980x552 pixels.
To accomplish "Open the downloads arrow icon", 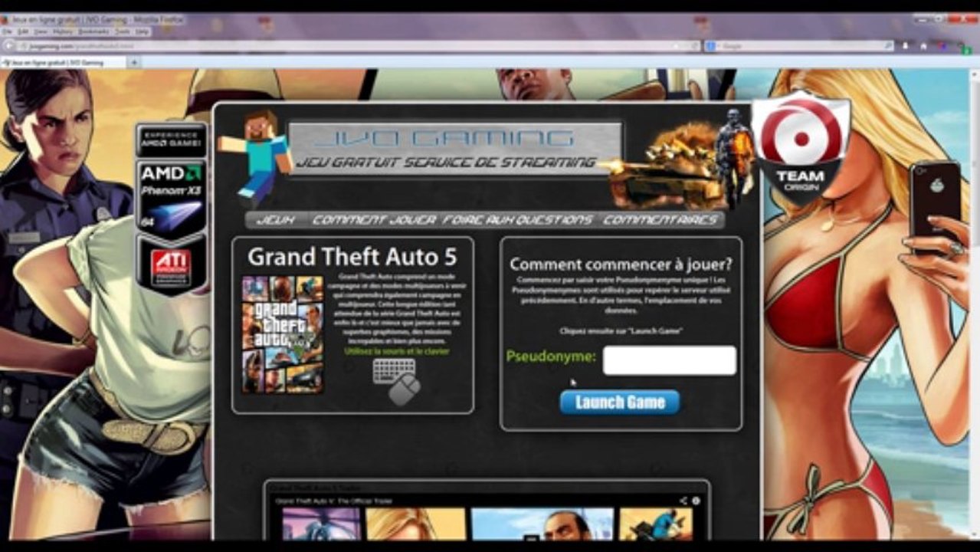I will click(905, 46).
